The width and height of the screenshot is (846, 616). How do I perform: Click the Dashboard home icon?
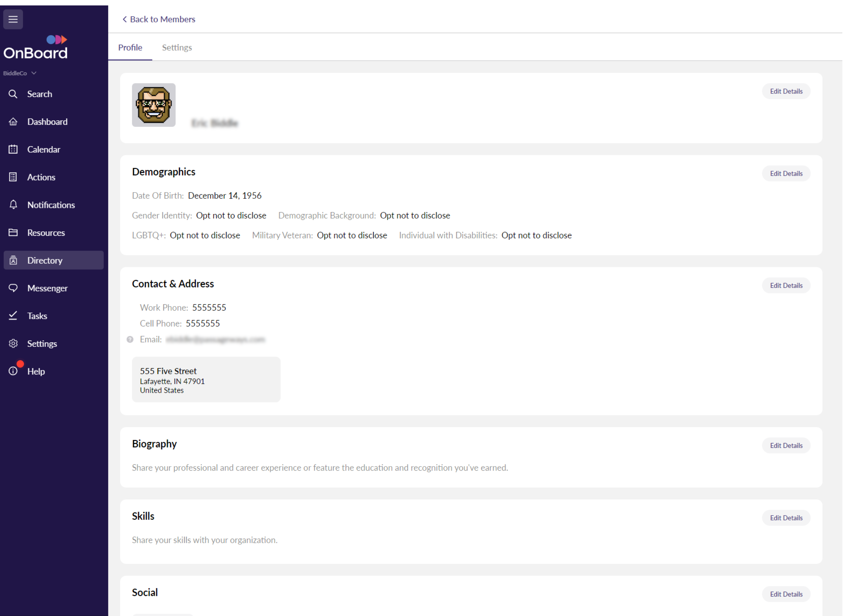click(13, 122)
